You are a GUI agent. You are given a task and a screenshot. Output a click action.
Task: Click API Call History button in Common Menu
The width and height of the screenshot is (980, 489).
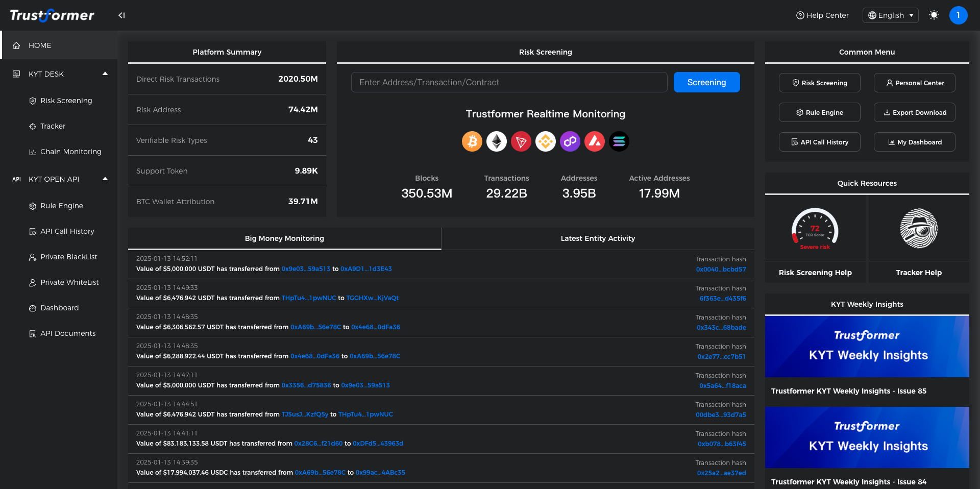click(x=819, y=142)
